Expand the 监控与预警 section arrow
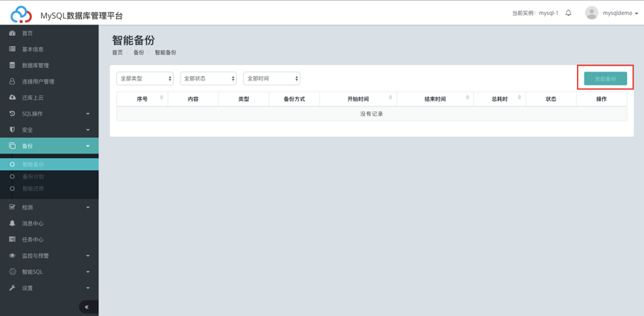Image resolution: width=644 pixels, height=316 pixels. coord(88,256)
